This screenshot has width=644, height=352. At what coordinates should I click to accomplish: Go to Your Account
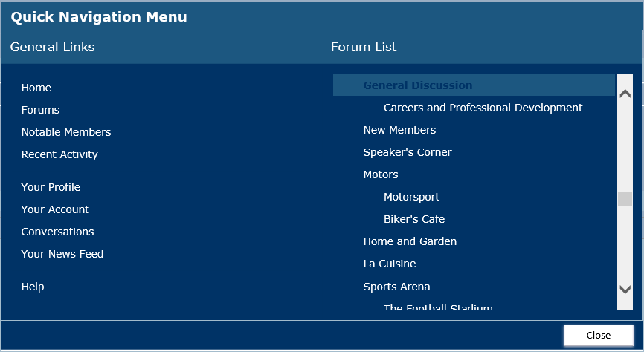tap(55, 209)
